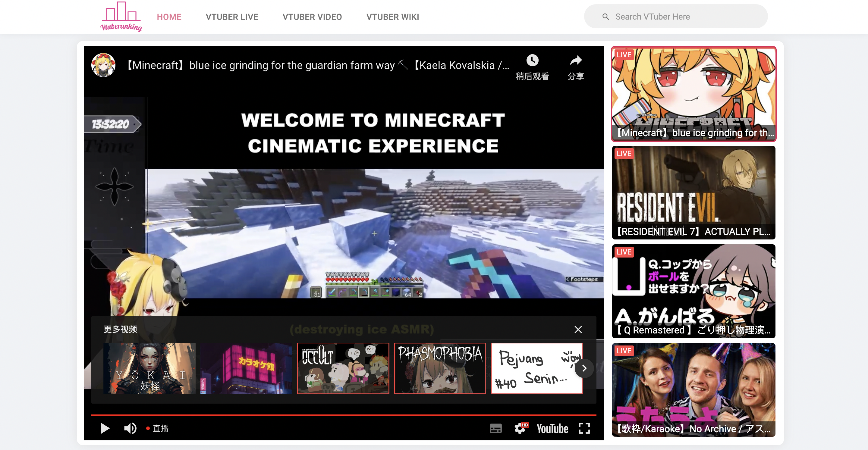Select the Pejuang #40 thumbnail
This screenshot has width=868, height=450.
(537, 368)
